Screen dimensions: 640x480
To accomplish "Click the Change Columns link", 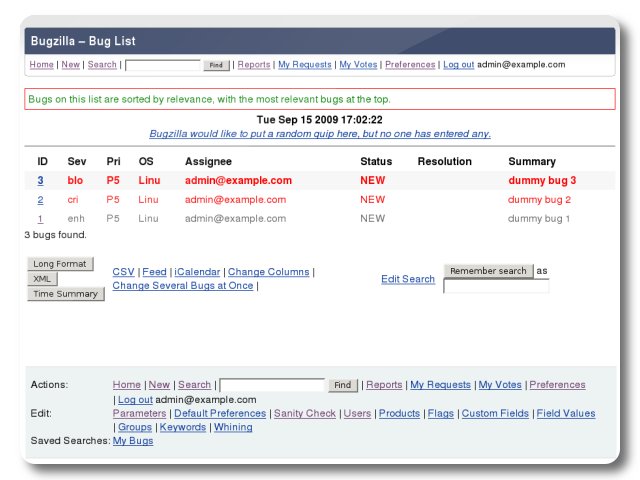I will click(x=269, y=272).
